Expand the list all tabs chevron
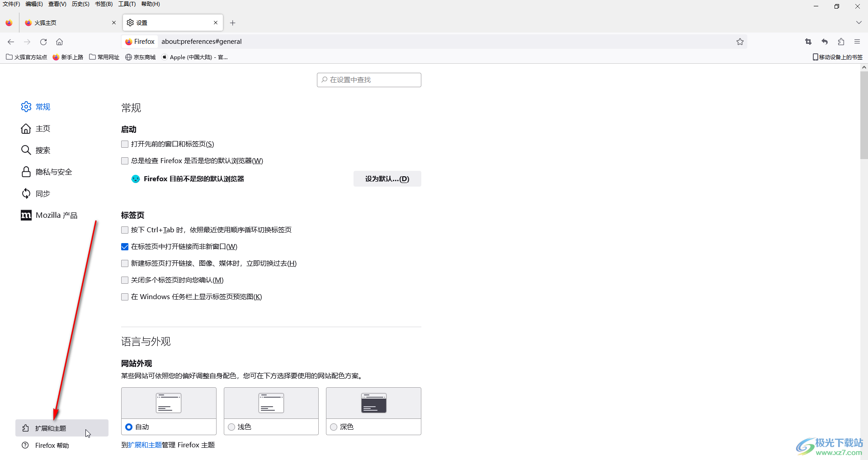868x460 pixels. 859,23
